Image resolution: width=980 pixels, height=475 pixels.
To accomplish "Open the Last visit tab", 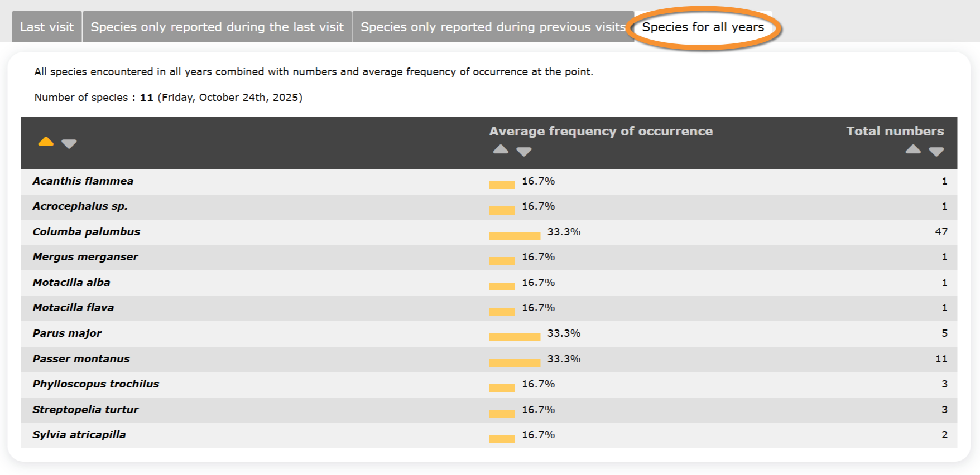I will pyautogui.click(x=47, y=27).
